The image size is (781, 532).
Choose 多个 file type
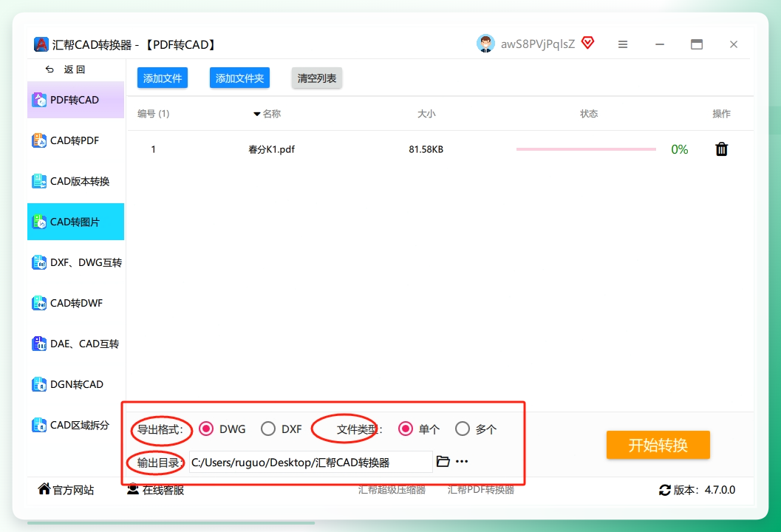[x=463, y=429]
